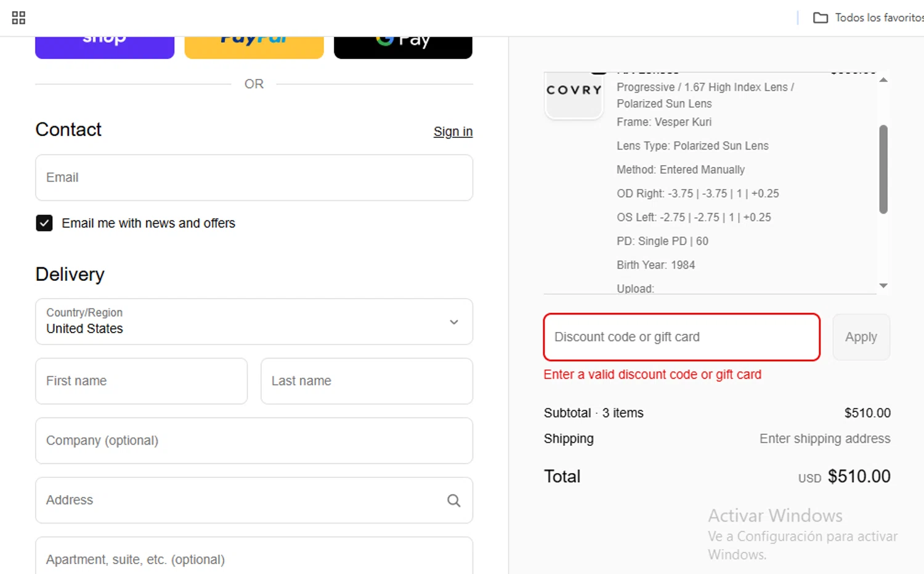Focus the Company (optional) field
This screenshot has height=574, width=924.
(254, 441)
